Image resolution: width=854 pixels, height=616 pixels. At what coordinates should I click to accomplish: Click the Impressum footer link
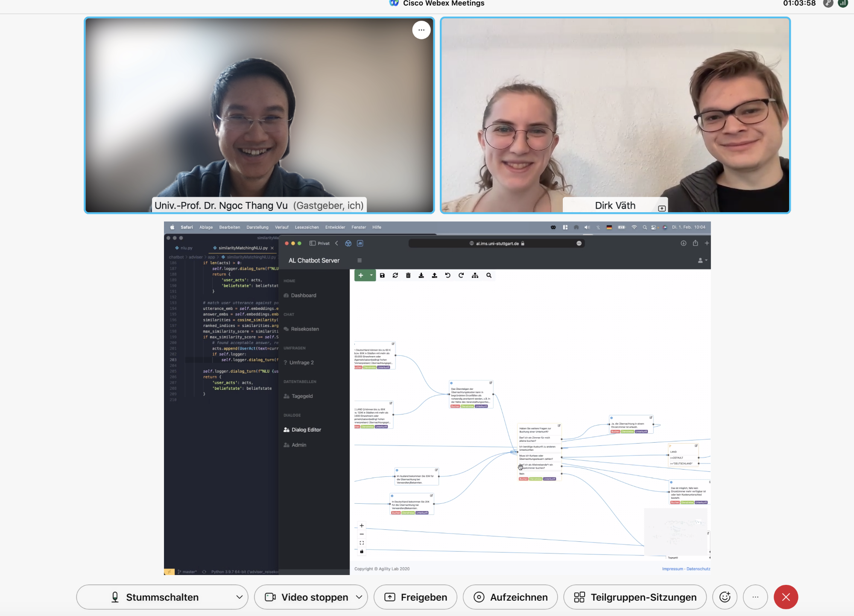click(673, 569)
